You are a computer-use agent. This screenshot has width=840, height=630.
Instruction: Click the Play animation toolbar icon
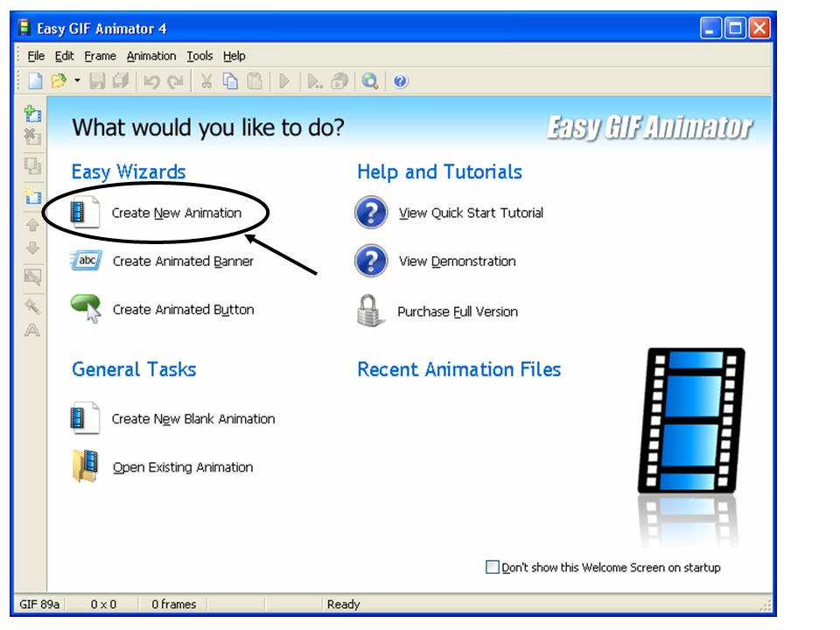[284, 81]
